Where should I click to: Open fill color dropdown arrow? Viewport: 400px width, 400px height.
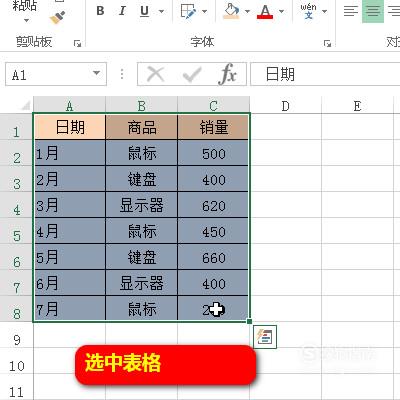[x=247, y=11]
